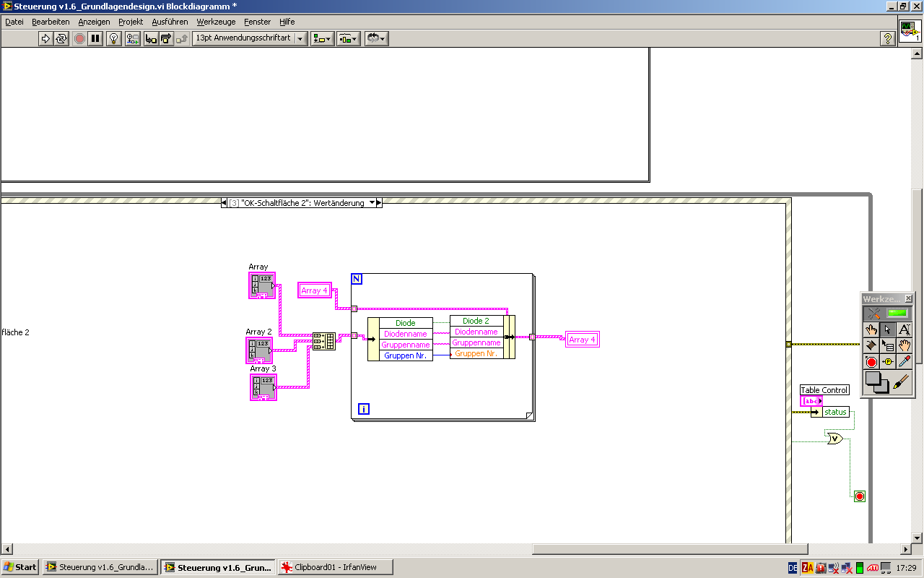
Task: Open the Werkzeuge menu
Action: 216,22
